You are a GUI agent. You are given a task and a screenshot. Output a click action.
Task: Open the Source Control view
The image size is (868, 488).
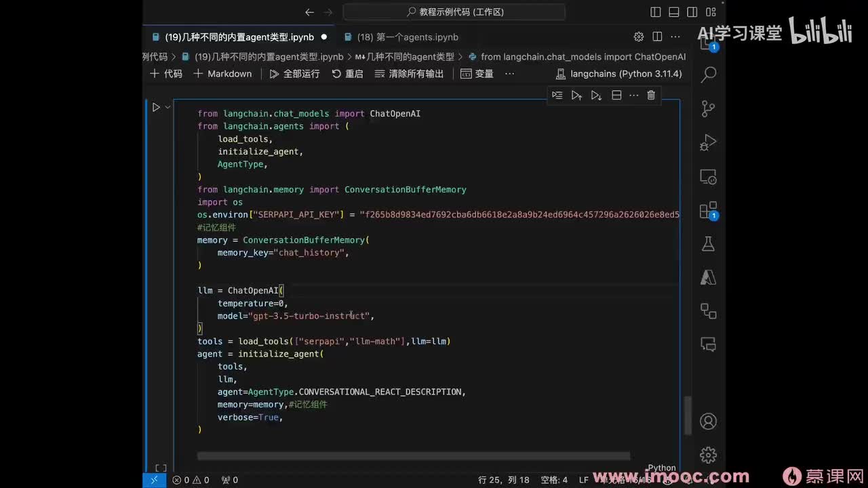coord(709,108)
